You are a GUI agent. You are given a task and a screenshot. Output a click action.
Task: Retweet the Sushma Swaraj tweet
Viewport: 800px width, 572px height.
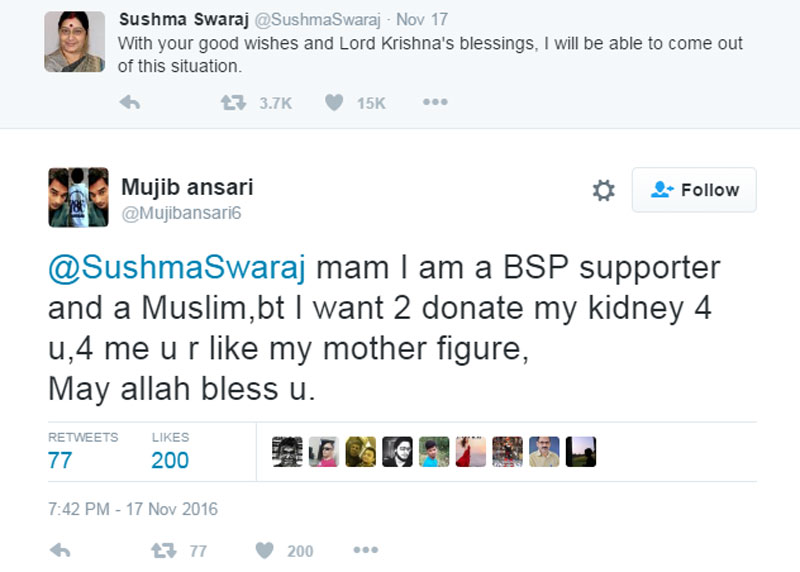[x=233, y=102]
